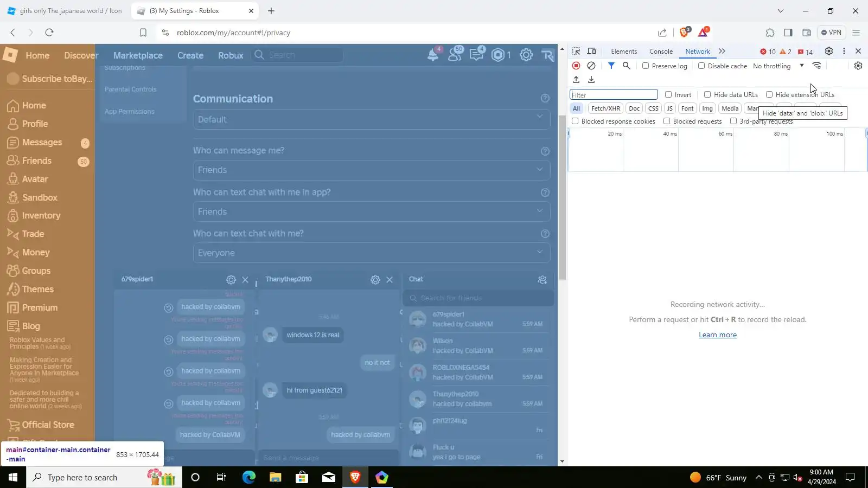Close the 679spider1 chat window

coord(245,280)
